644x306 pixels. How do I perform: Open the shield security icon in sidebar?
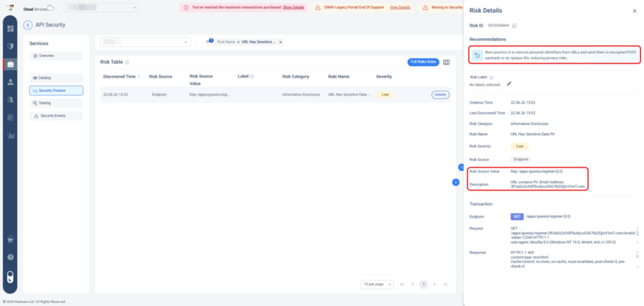click(x=10, y=46)
